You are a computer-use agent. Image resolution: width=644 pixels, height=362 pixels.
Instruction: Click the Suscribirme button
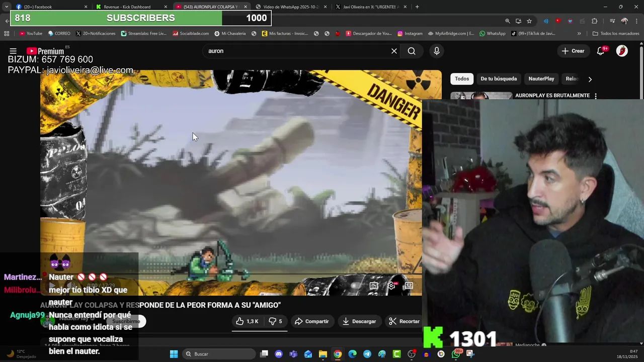(126, 321)
